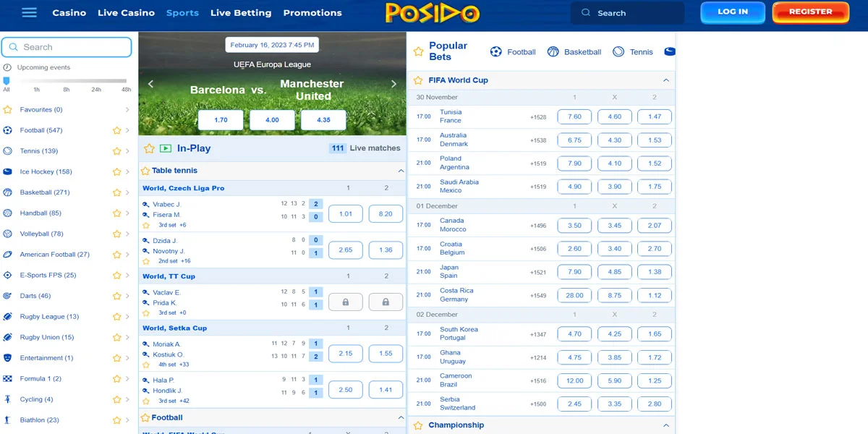Open the Sports tab
This screenshot has width=868, height=434.
tap(182, 13)
